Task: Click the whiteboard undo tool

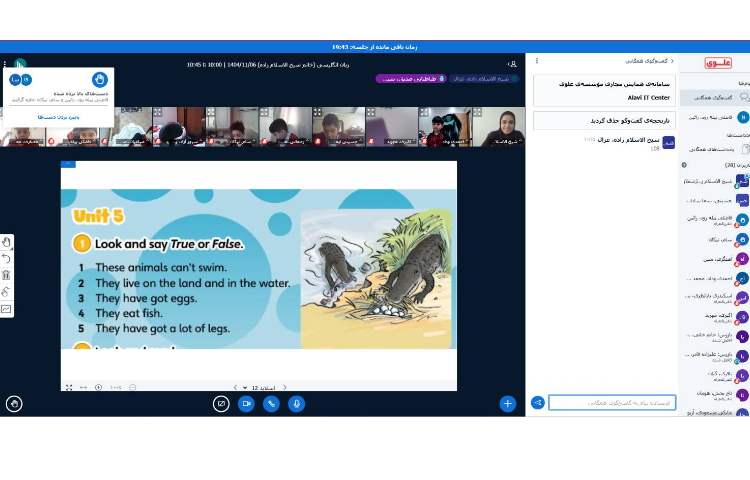Action: (x=7, y=258)
